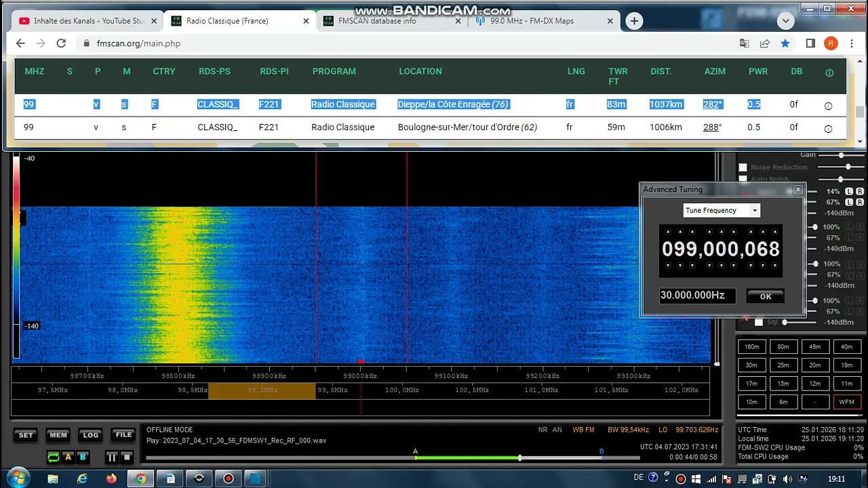Enable the Noise Reduction checkbox
This screenshot has height=488, width=868.
tap(743, 167)
